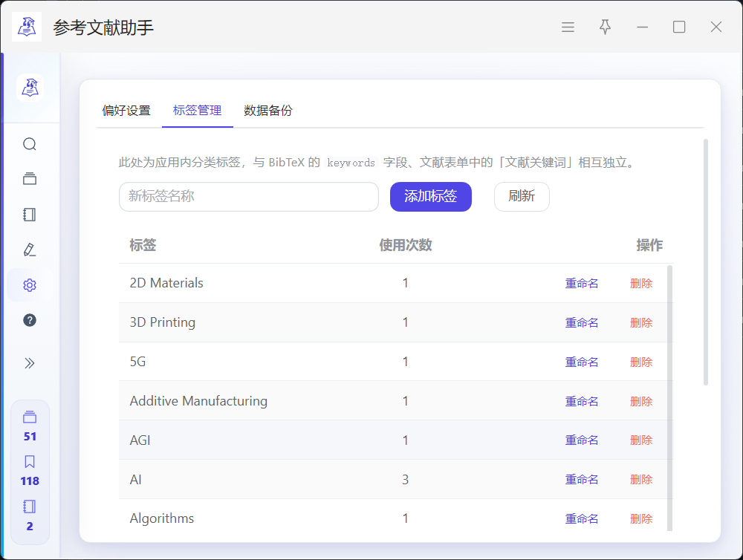The height and width of the screenshot is (560, 743).
Task: Delete the Additive Manufacturing tag
Action: (x=641, y=401)
